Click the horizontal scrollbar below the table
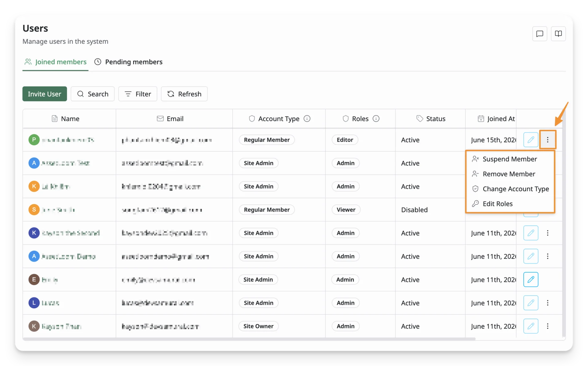Image resolution: width=588 pixels, height=366 pixels. click(249, 339)
